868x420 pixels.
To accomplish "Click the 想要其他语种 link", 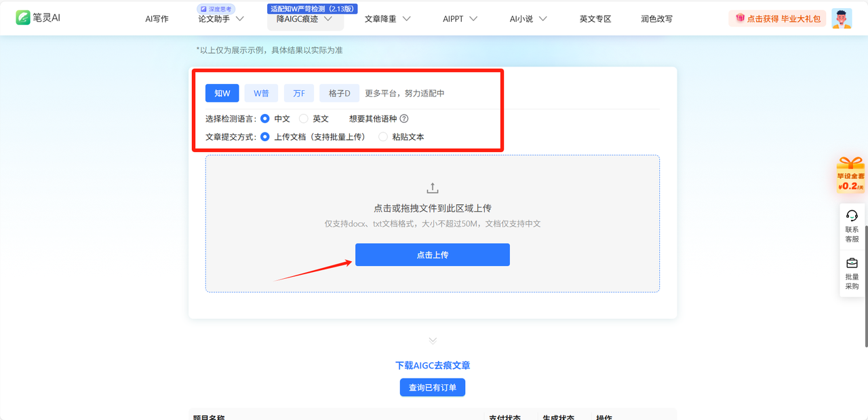I will [372, 118].
